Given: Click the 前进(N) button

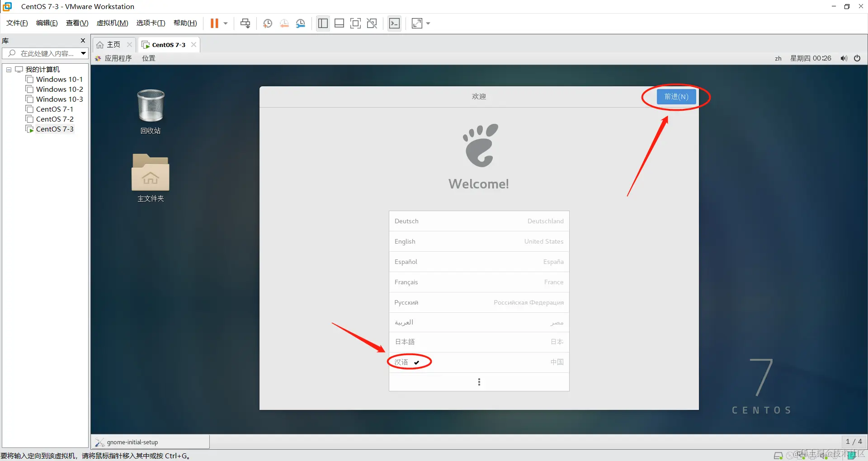Looking at the screenshot, I should [x=676, y=97].
